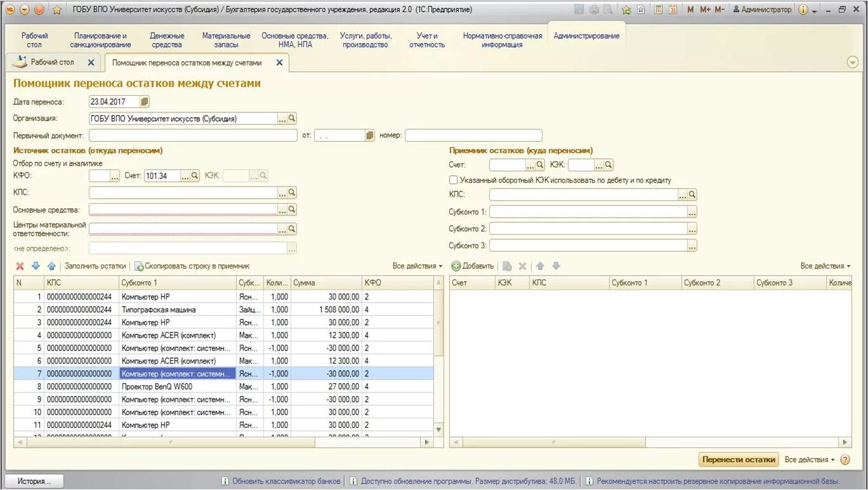This screenshot has width=868, height=490.
Task: Toggle 'Указанный оборотный КЭК' checkbox
Action: (453, 180)
